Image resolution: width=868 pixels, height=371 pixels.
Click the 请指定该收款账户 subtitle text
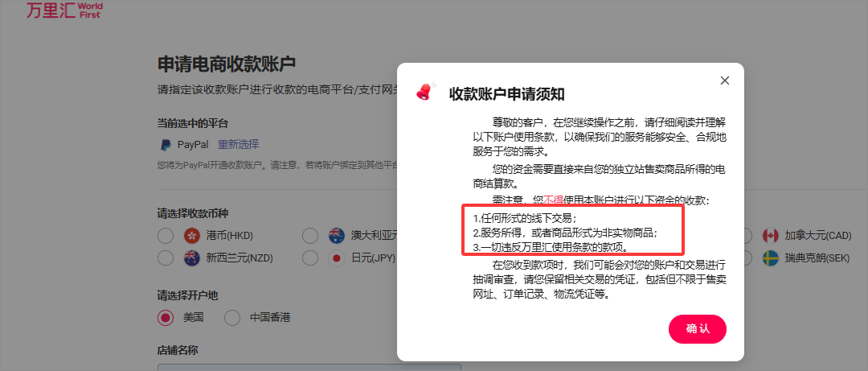[276, 89]
